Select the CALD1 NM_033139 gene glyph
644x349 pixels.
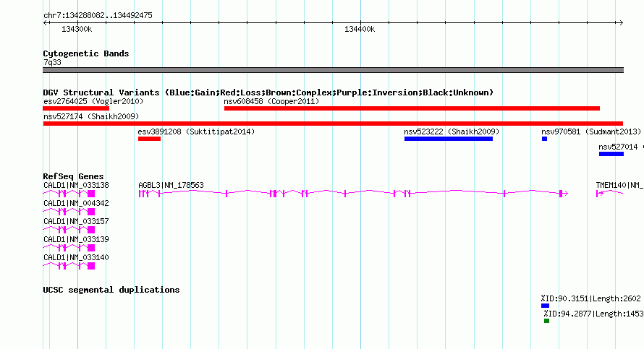pos(69,248)
